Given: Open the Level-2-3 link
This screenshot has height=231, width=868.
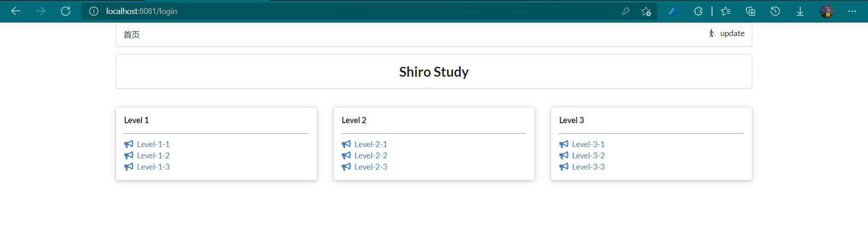Looking at the screenshot, I should click(371, 167).
